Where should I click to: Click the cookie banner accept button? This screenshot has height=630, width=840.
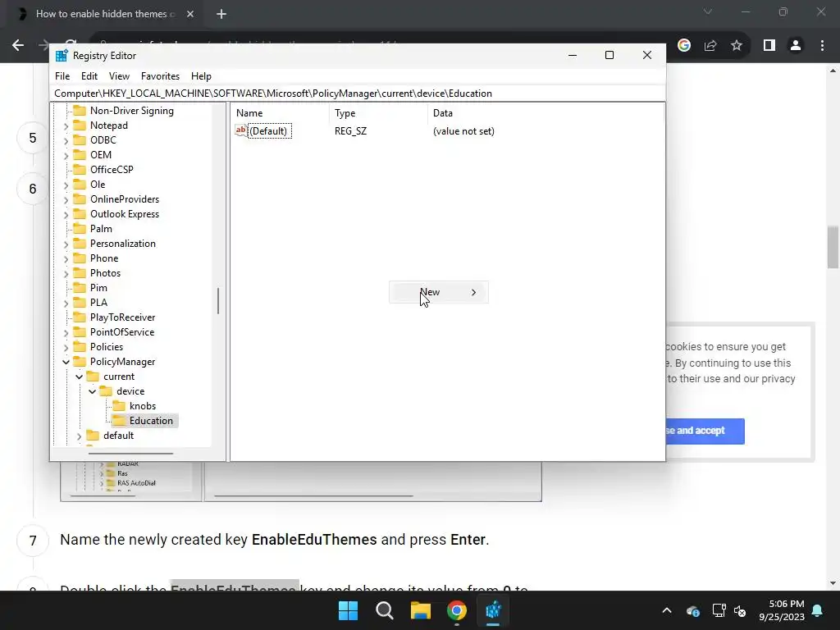[705, 431]
